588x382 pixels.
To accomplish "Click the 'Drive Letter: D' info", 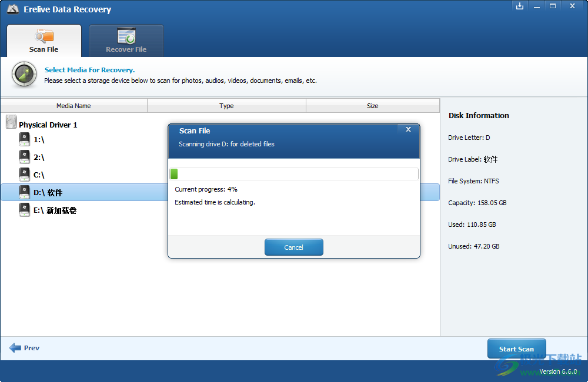I will coord(469,138).
